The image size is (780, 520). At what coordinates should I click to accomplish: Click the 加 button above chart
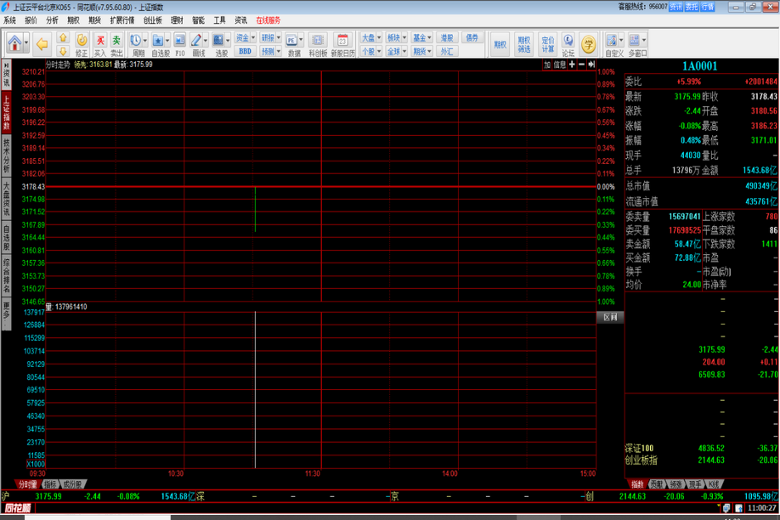[x=547, y=65]
